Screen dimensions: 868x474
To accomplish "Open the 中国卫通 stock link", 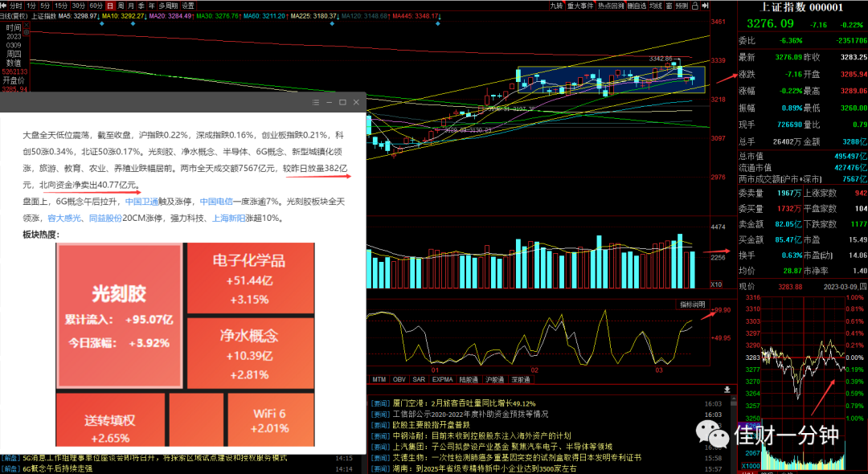I will [141, 202].
